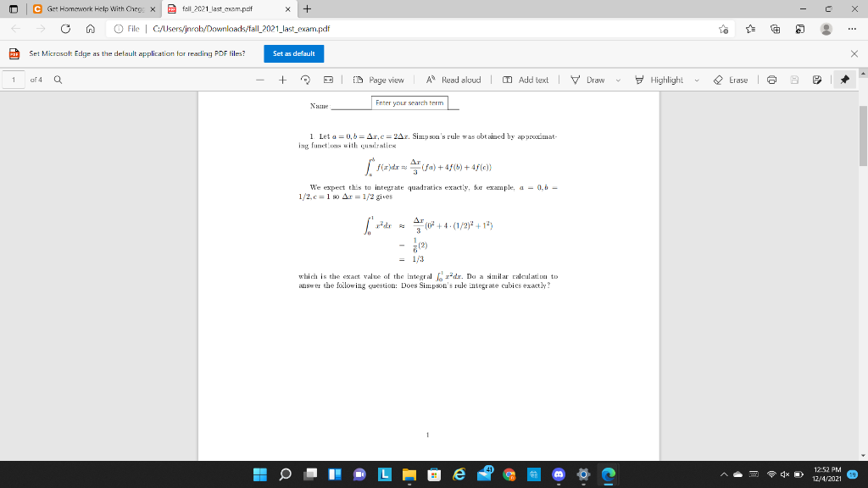Open Settings and more menu
The width and height of the screenshot is (868, 488).
click(x=852, y=29)
